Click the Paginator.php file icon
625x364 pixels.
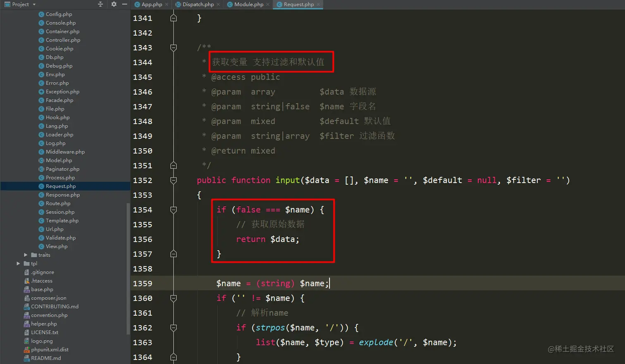tap(41, 169)
